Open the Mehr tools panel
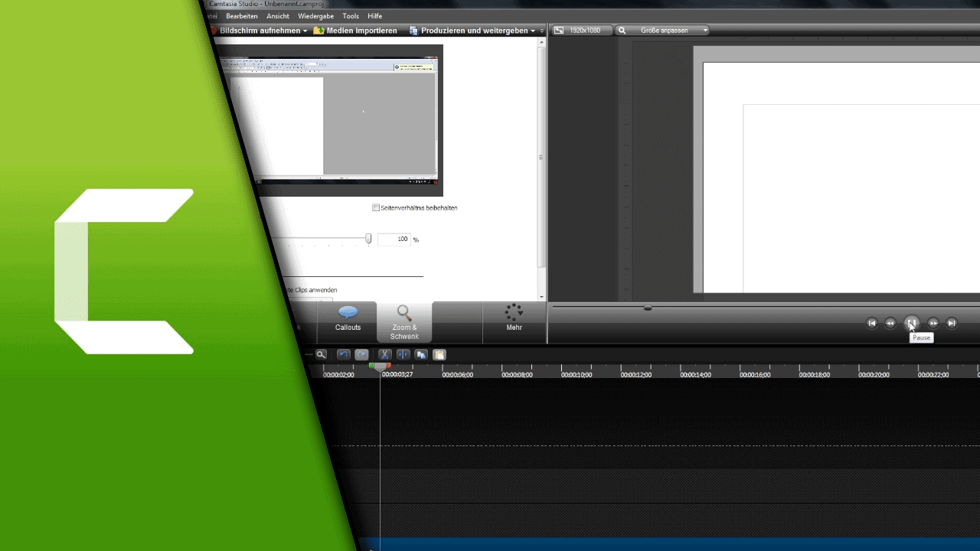Screen dimensions: 980x551 (x=514, y=321)
